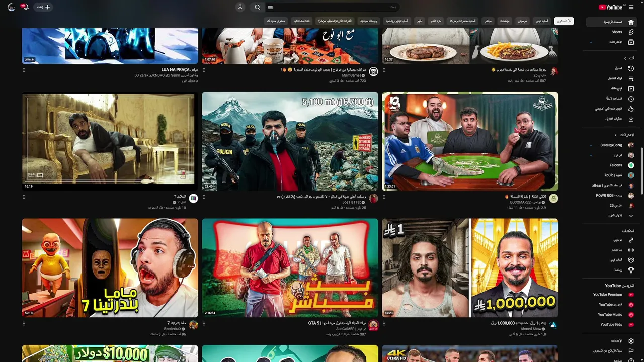Open the Subscriptions feed icon
This screenshot has width=644, height=362.
coord(631,42)
